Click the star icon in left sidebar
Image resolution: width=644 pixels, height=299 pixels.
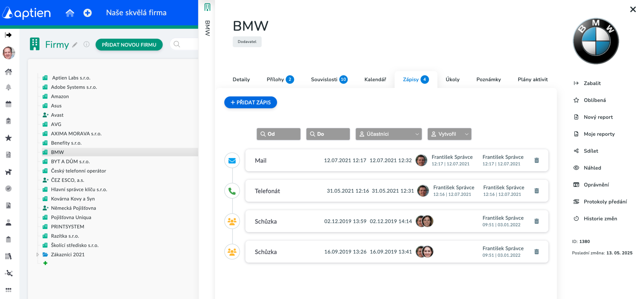pyautogui.click(x=8, y=138)
